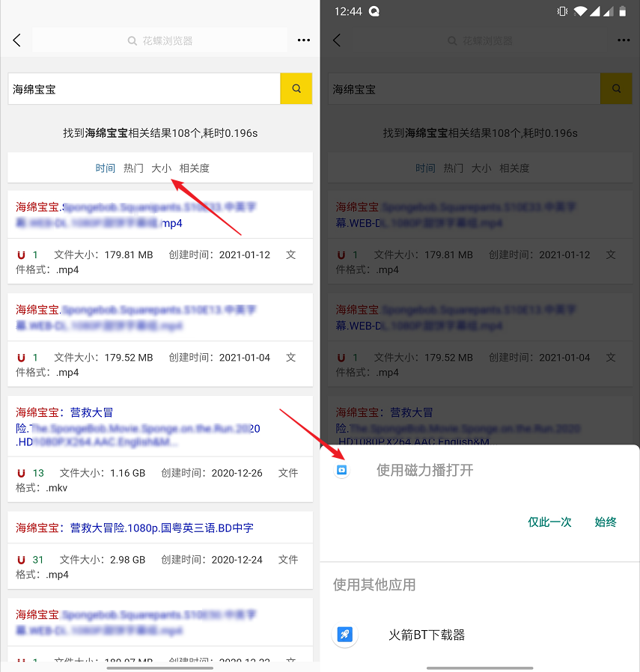Tap magnet icon in 179.81 MB row left
The image size is (640, 672).
21,255
